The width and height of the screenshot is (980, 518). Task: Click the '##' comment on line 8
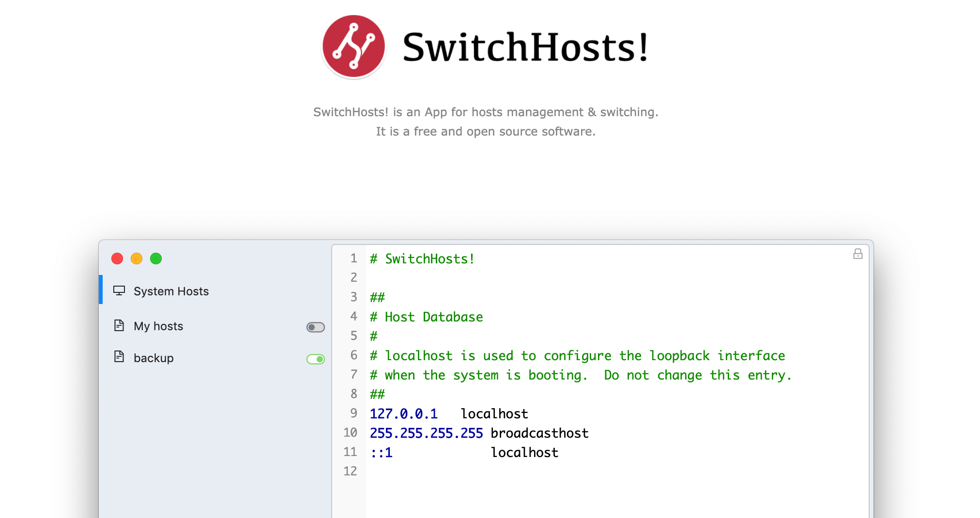coord(377,395)
